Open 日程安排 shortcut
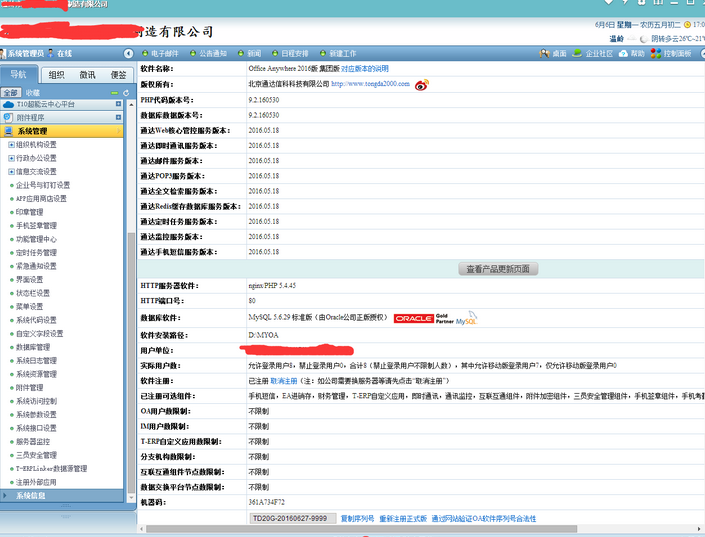Screen dimensions: 705x537 (x=290, y=54)
